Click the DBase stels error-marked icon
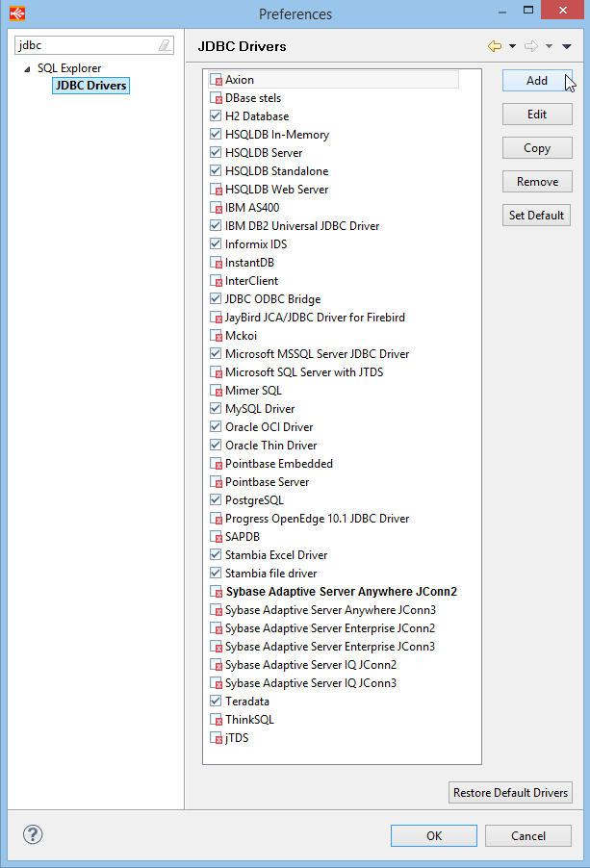Viewport: 590px width, 868px height. point(216,98)
